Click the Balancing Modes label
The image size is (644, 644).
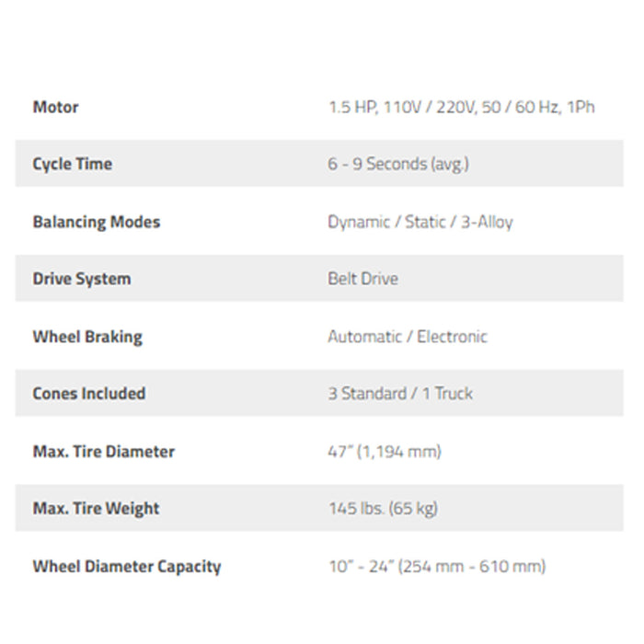pyautogui.click(x=96, y=222)
